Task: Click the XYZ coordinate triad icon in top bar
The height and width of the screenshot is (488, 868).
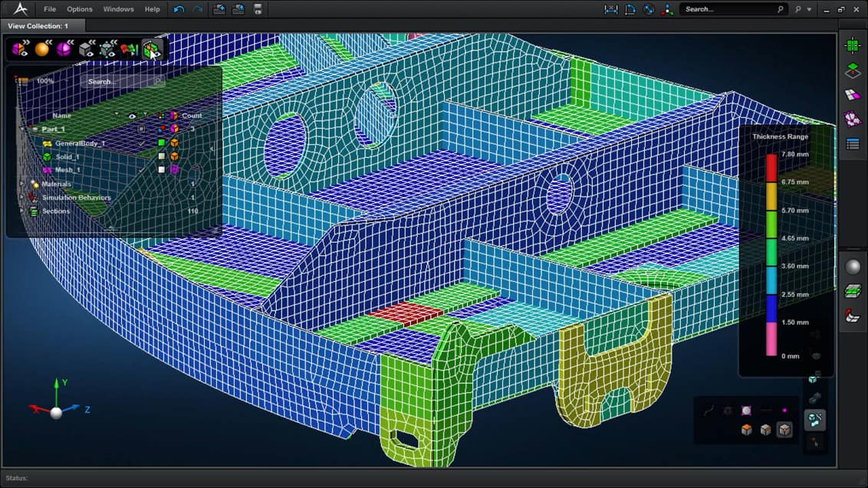Action: 668,9
